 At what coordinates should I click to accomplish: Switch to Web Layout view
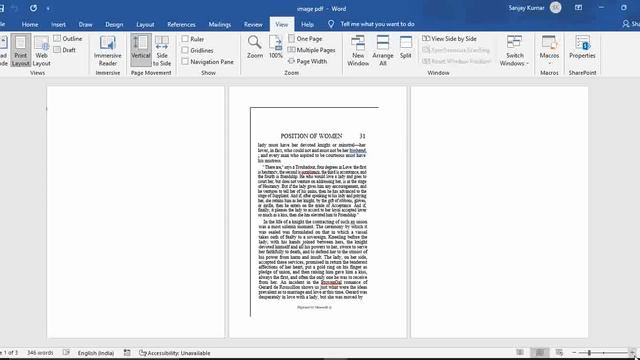click(x=41, y=51)
